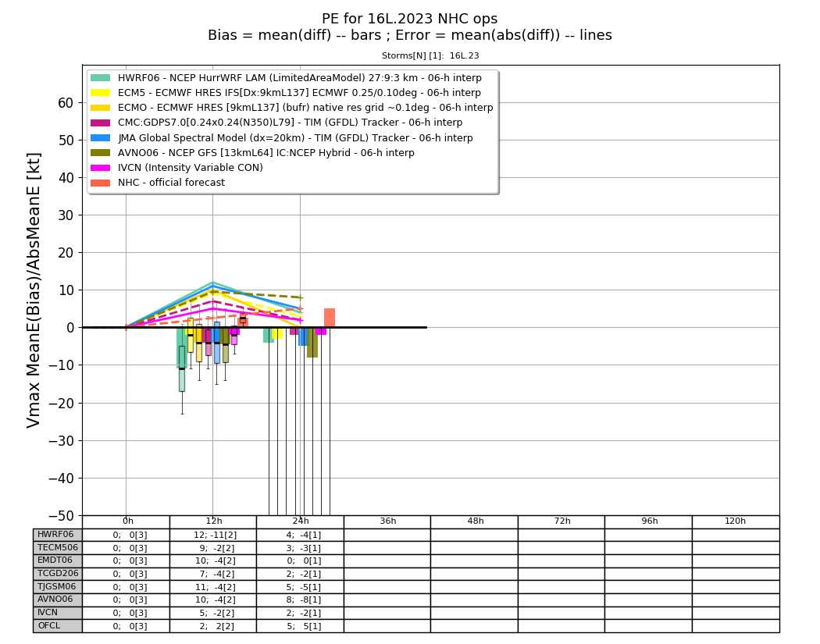Click the HWRF06 teal legend swatch
820x644 pixels.
click(101, 78)
